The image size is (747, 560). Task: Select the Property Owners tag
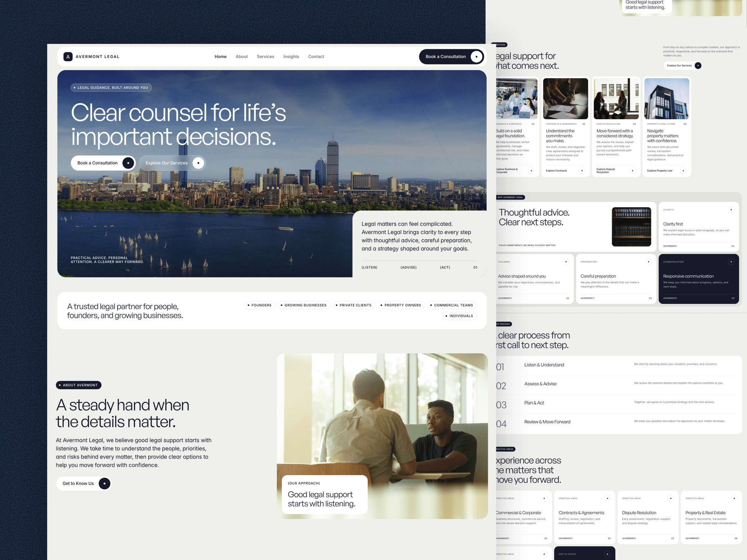pyautogui.click(x=401, y=305)
